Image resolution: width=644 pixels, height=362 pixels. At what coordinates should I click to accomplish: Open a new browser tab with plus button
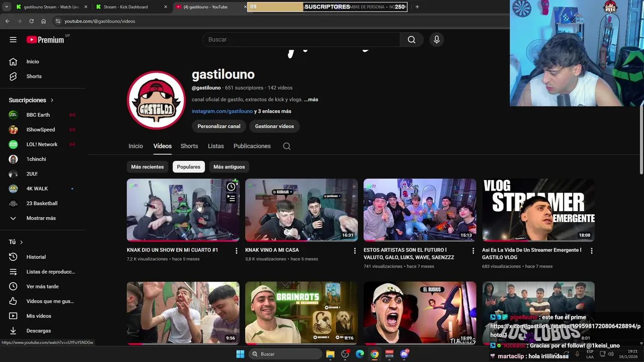tap(417, 7)
